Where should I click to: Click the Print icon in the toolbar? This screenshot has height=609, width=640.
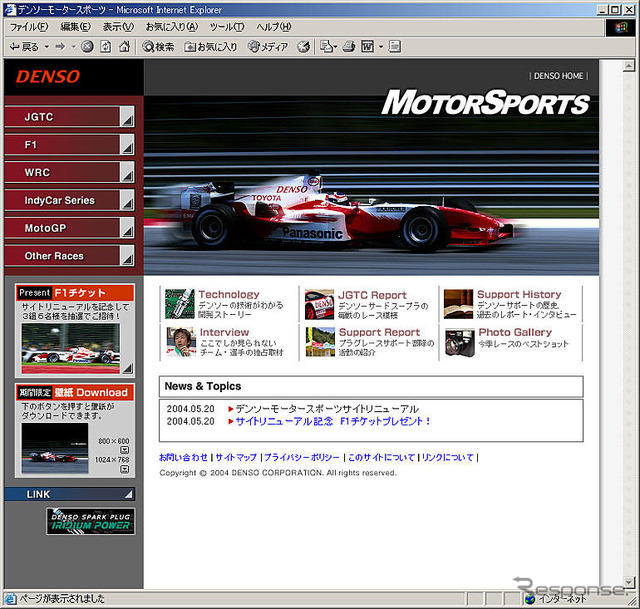coord(349,47)
